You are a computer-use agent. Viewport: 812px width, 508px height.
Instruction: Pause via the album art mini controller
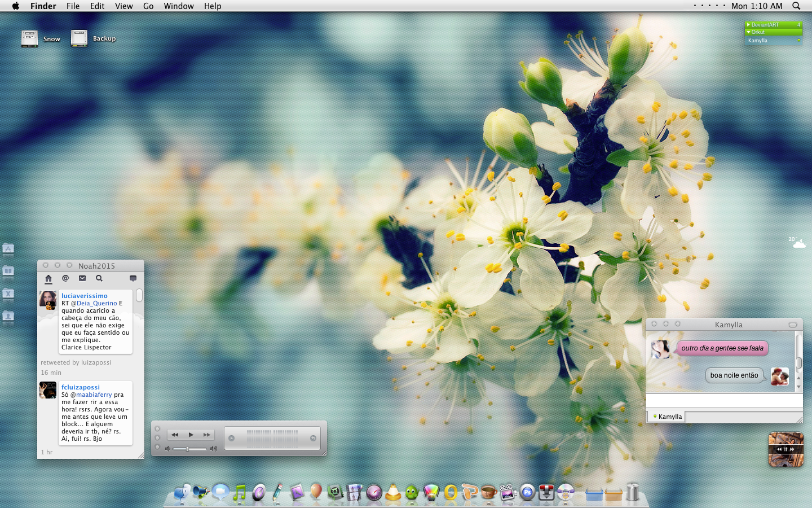click(x=785, y=449)
